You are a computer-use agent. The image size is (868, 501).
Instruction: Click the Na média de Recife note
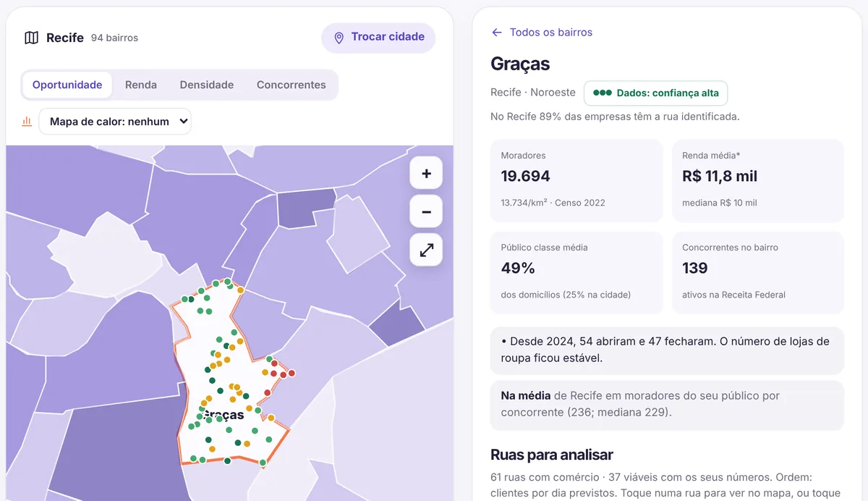pos(667,405)
